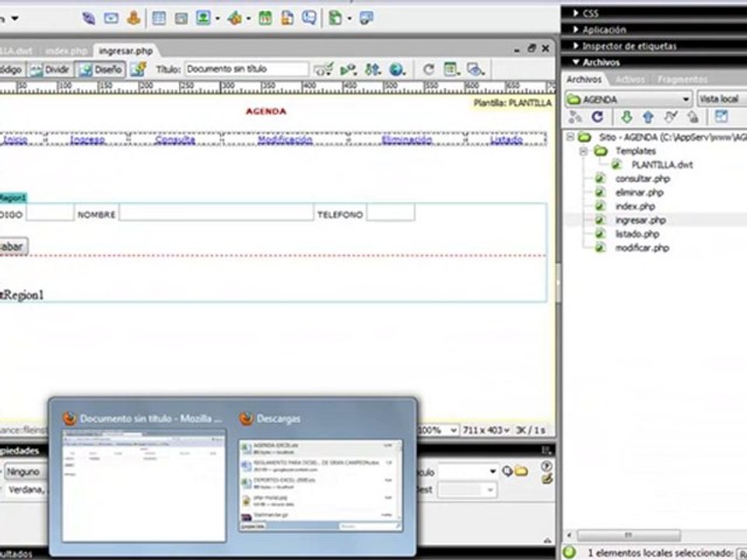This screenshot has height=560, width=747.
Task: Click in the Título document title field
Action: 247,69
